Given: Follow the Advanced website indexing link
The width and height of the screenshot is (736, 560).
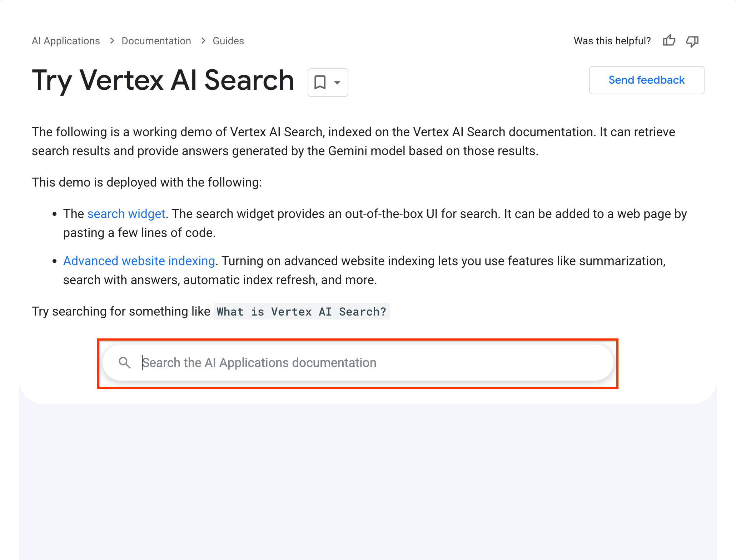Looking at the screenshot, I should tap(139, 261).
